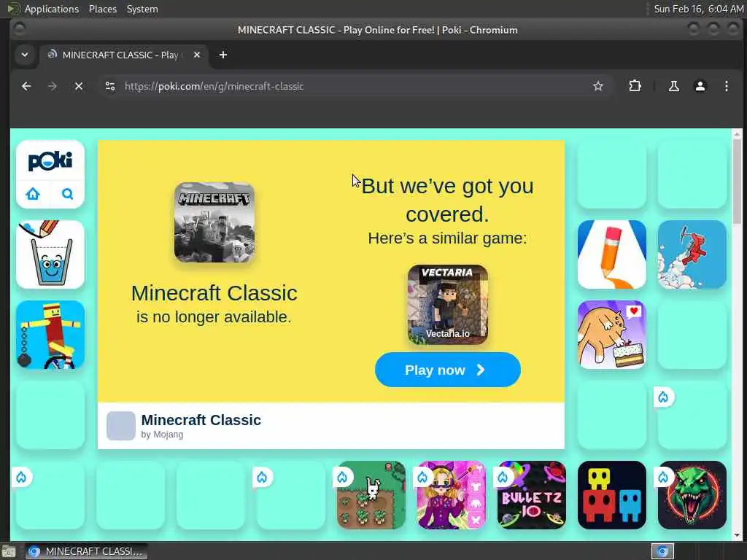Open the Bulletz.io game thumbnail
This screenshot has width=747, height=560.
coord(532,495)
